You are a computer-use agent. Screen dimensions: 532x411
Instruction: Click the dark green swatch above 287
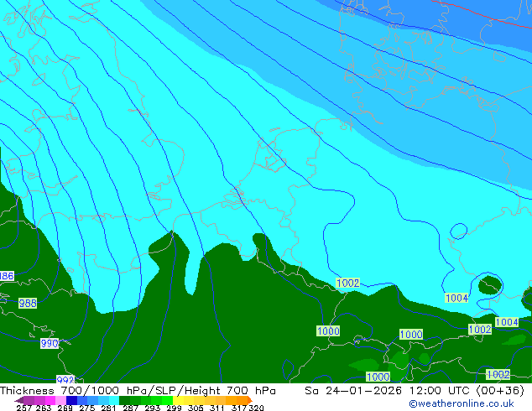(x=124, y=400)
